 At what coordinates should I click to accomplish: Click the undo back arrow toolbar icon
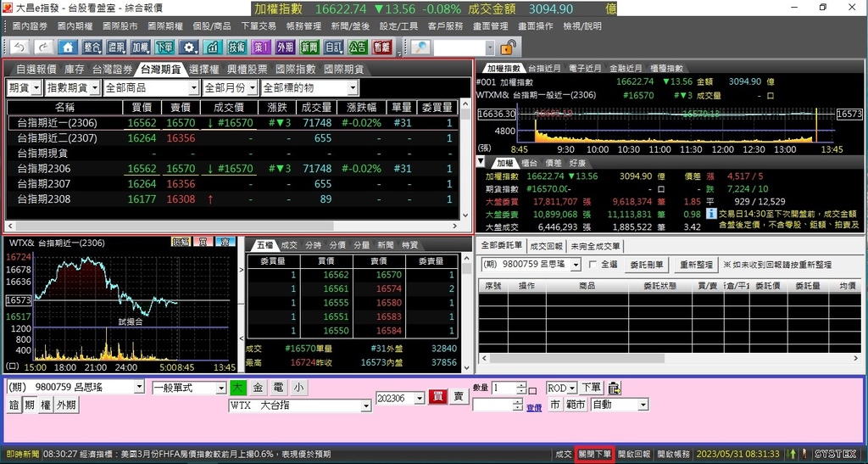19,47
